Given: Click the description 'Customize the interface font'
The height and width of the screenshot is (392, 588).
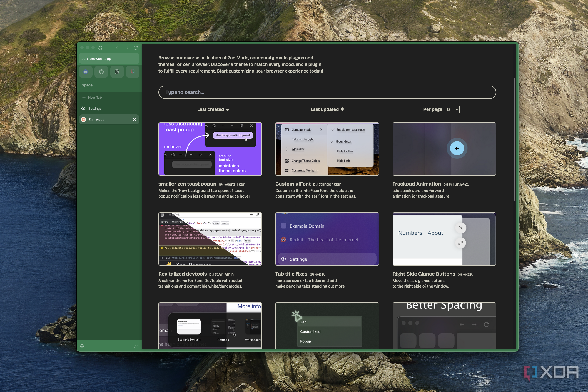Looking at the screenshot, I should (316, 193).
